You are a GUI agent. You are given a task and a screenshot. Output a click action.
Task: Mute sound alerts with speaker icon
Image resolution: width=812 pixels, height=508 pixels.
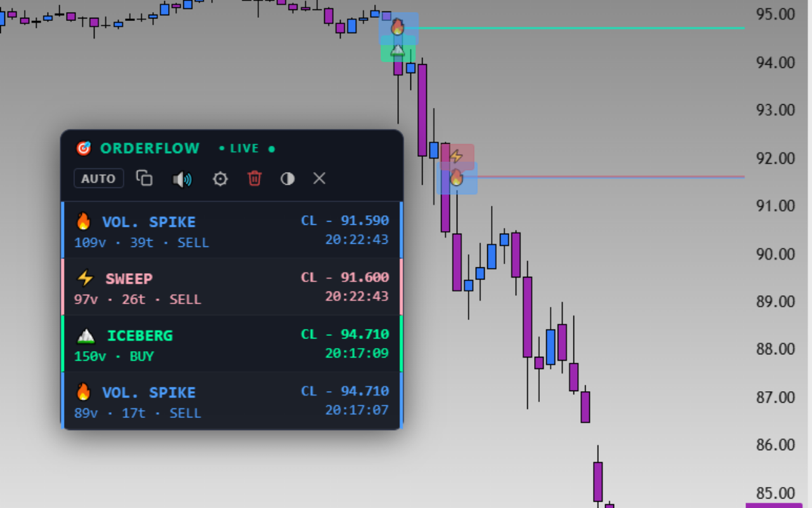point(182,179)
